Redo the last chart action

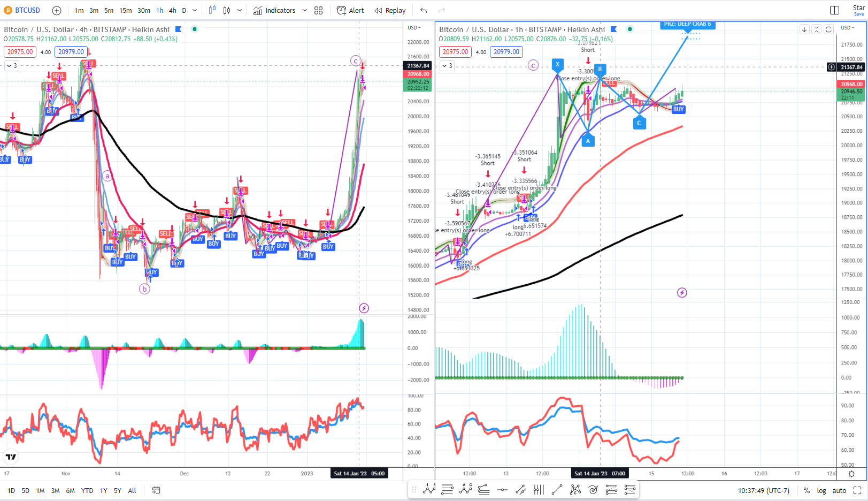pyautogui.click(x=442, y=10)
